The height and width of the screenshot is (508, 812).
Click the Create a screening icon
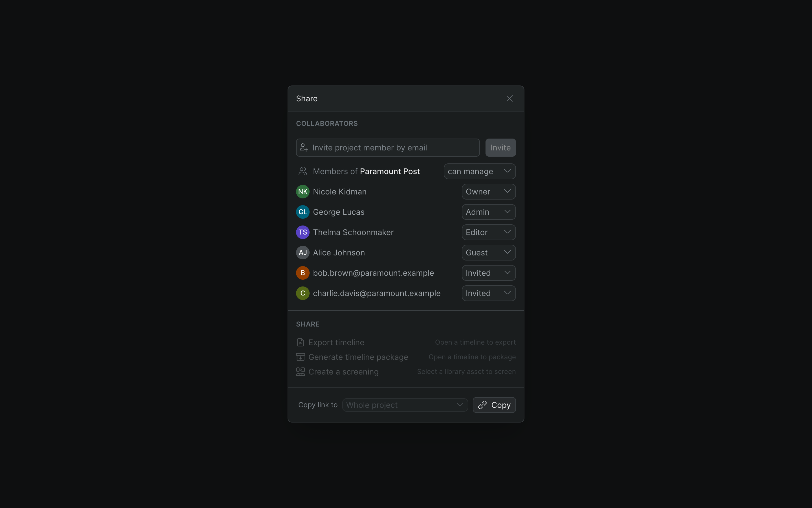point(300,372)
